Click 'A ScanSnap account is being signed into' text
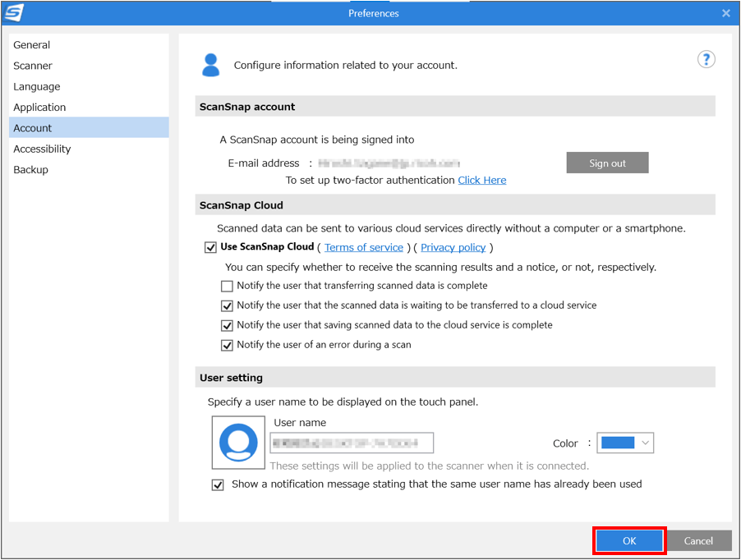Viewport: 741px width, 560px height. pyautogui.click(x=317, y=140)
